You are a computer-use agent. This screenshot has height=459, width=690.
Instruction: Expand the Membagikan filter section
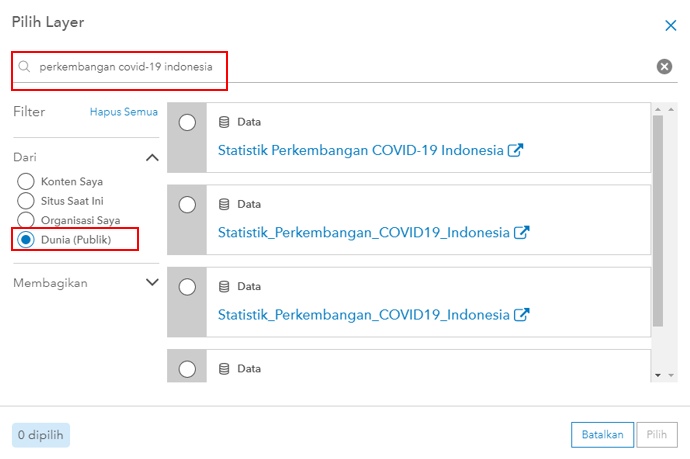point(152,283)
